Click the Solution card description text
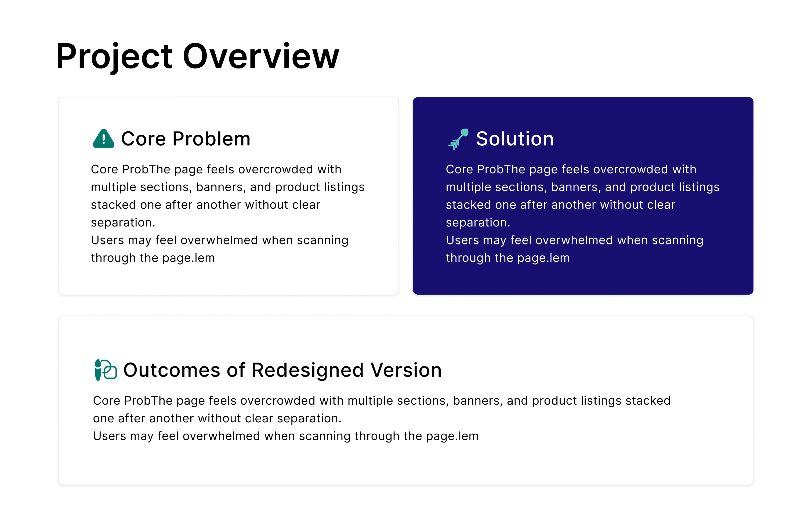This screenshot has width=812, height=527. (582, 213)
